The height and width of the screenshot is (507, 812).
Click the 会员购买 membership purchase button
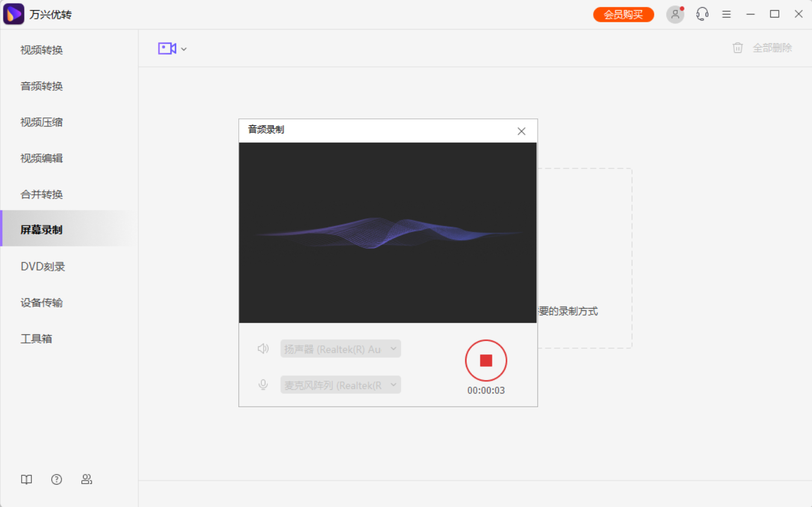click(x=623, y=13)
